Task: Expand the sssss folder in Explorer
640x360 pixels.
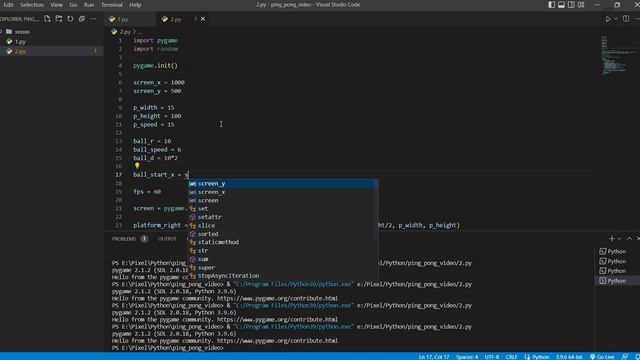Action: click(x=51, y=31)
